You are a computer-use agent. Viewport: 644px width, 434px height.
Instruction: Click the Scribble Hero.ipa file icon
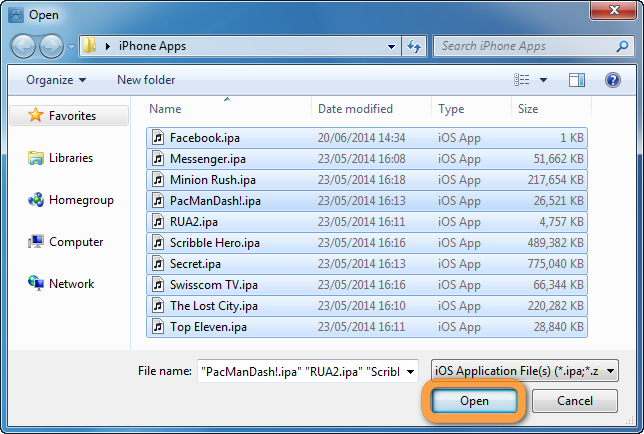(158, 243)
